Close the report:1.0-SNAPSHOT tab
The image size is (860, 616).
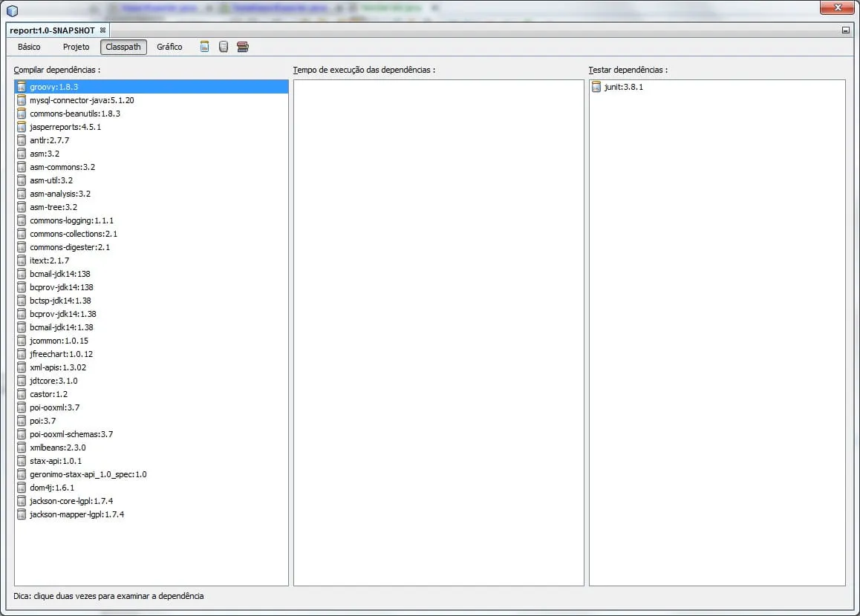tap(103, 30)
